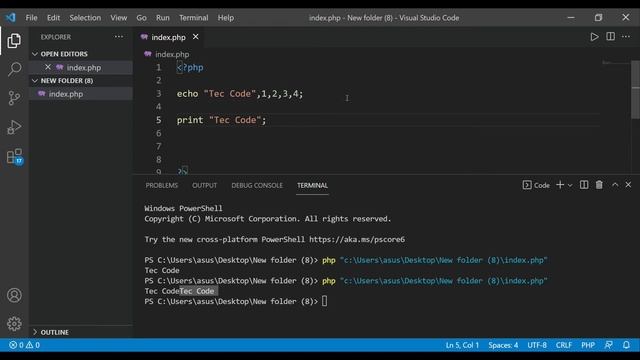Close index.php in Open Editors list
The height and width of the screenshot is (360, 640).
[x=48, y=67]
